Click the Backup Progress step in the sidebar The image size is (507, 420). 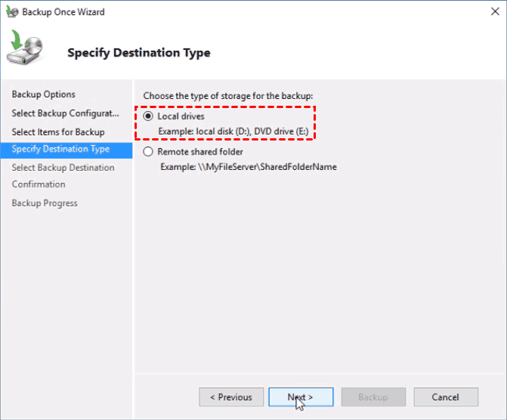point(45,203)
